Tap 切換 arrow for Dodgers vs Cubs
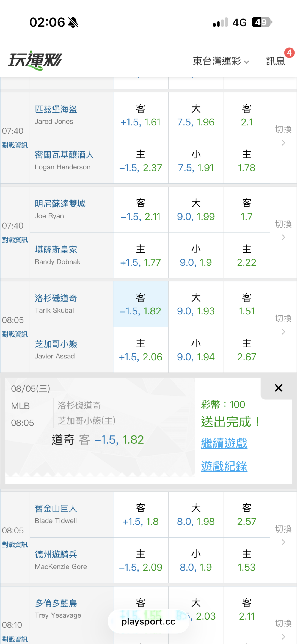 pyautogui.click(x=284, y=325)
